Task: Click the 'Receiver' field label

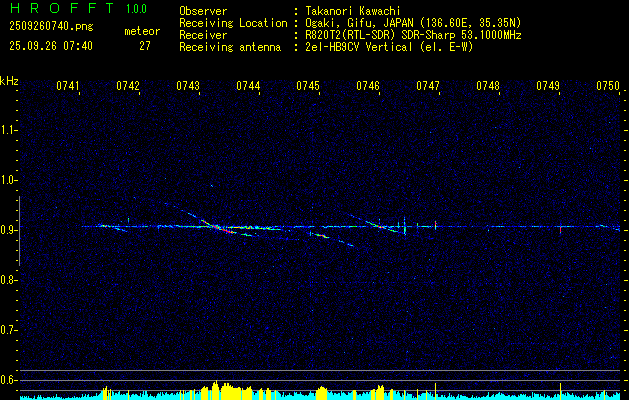Action: 203,35
